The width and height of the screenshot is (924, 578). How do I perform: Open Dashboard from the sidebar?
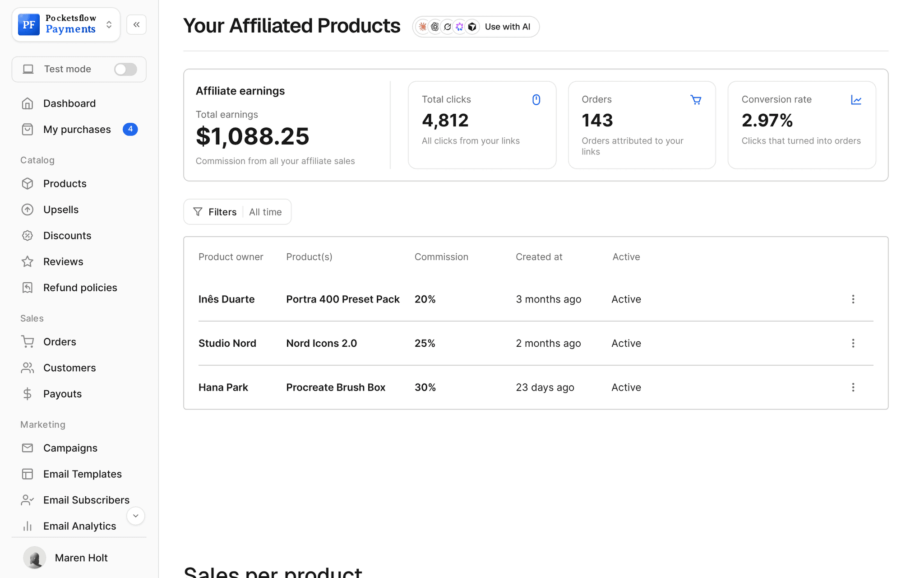pos(69,103)
